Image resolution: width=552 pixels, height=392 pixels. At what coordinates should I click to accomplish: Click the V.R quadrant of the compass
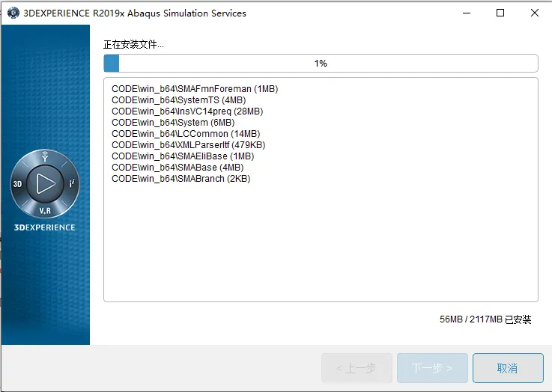pos(45,211)
